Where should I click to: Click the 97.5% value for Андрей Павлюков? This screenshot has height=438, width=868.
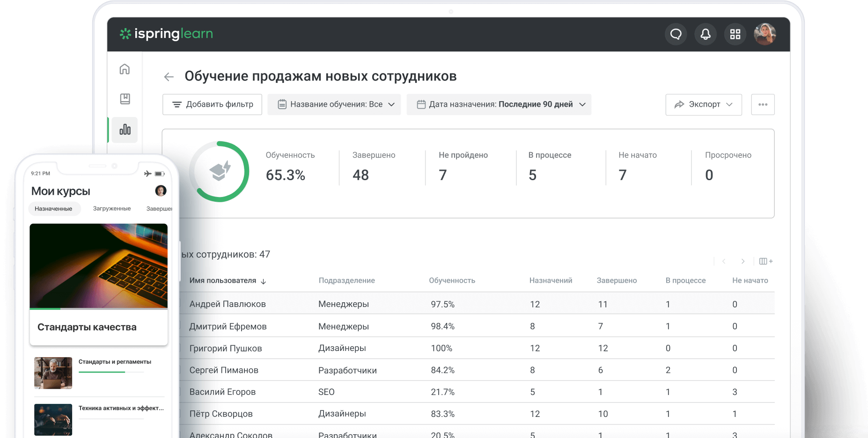[x=443, y=304]
